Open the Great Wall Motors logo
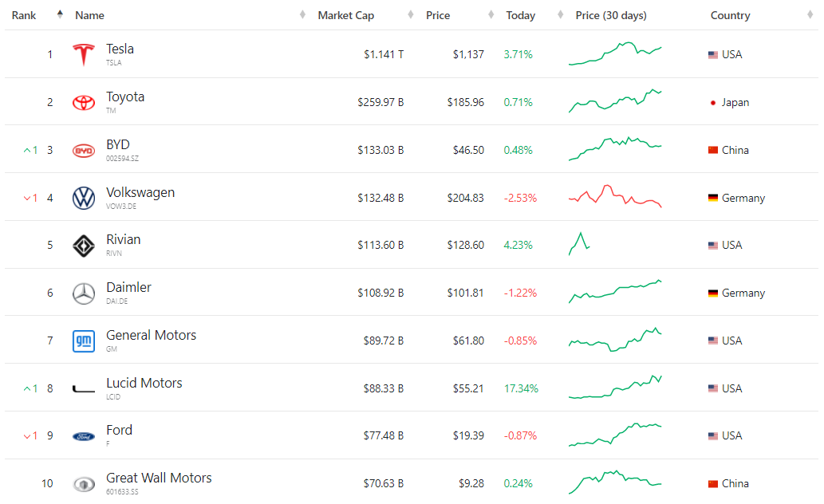 (x=84, y=484)
